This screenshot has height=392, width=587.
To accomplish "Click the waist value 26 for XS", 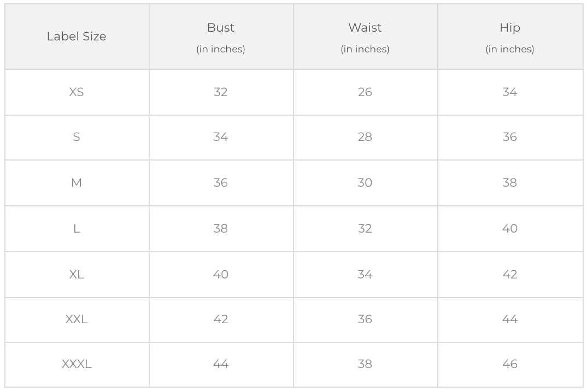I will [x=365, y=92].
